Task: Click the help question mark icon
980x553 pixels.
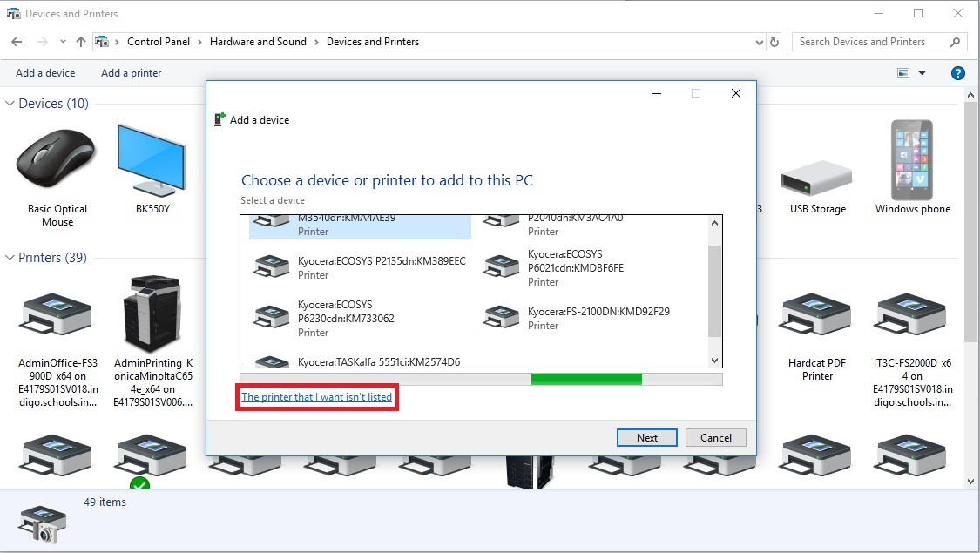Action: pos(957,73)
